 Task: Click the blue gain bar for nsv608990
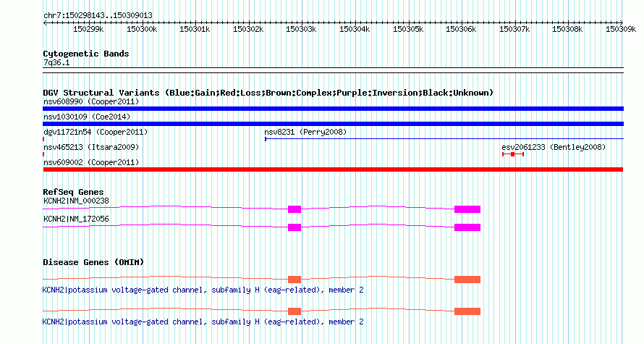(x=333, y=109)
